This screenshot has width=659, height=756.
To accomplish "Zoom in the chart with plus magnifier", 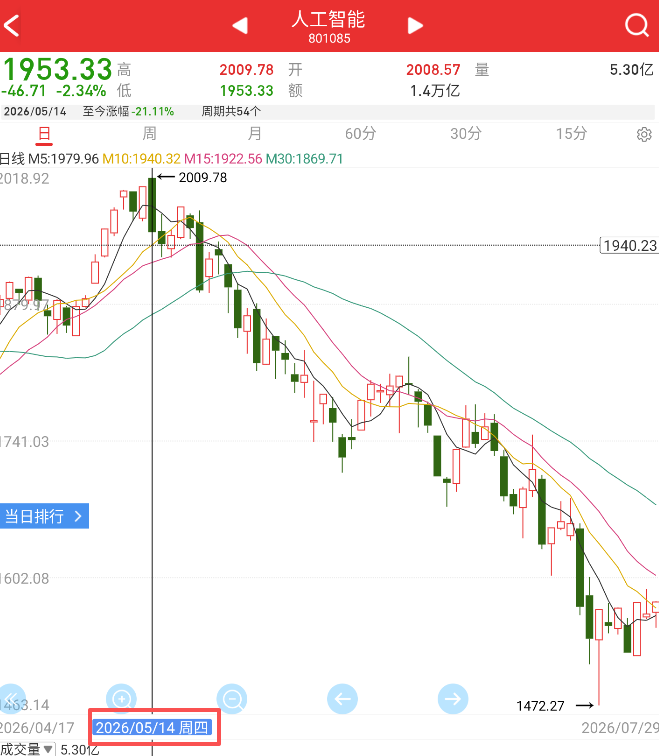I will pos(121,699).
